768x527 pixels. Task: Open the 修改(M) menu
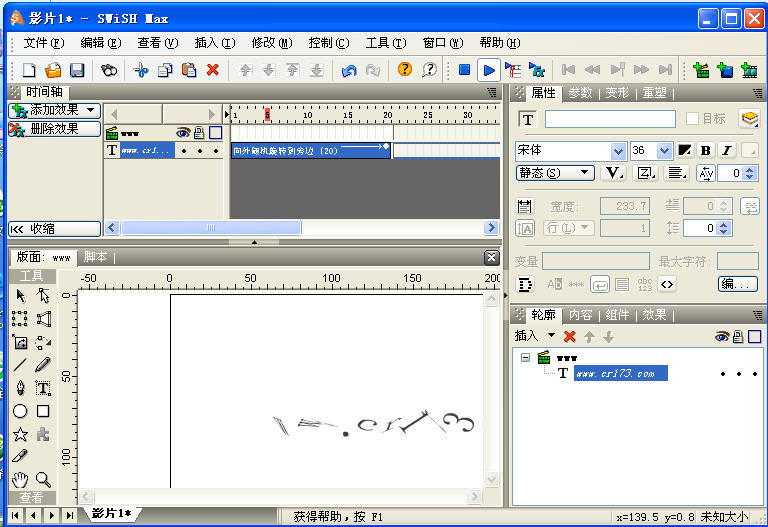(x=272, y=43)
